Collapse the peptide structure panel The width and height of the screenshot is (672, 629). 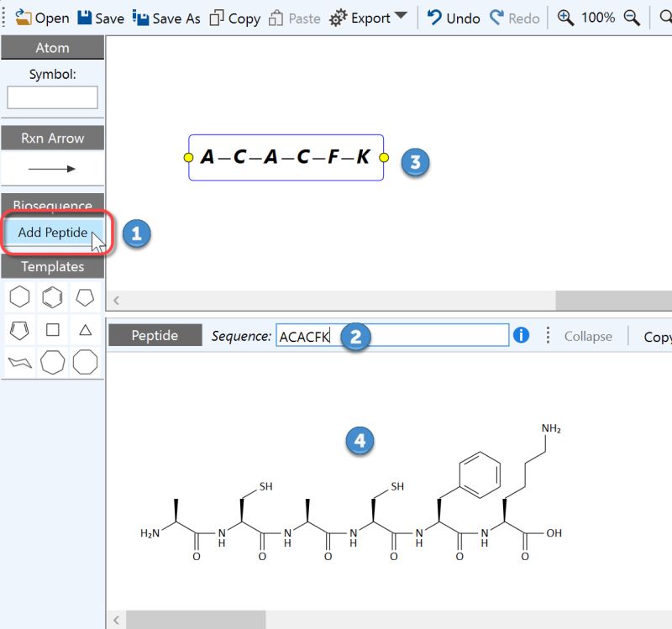(587, 336)
